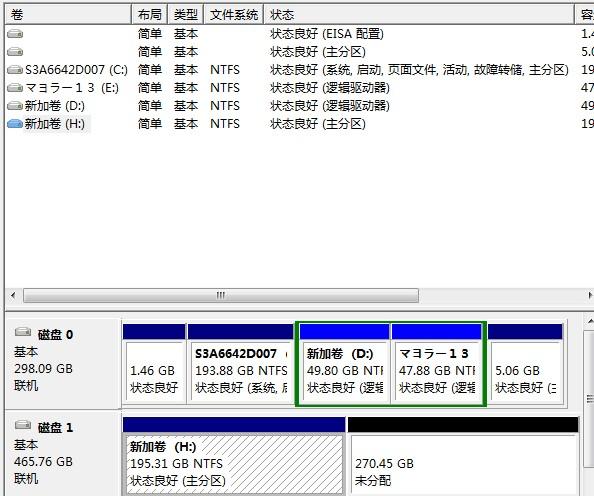Select the 270.45 GB 未分配 space

pos(463,456)
